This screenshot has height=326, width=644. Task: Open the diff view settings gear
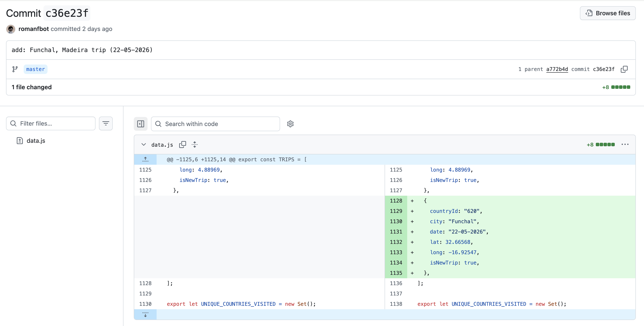(290, 124)
